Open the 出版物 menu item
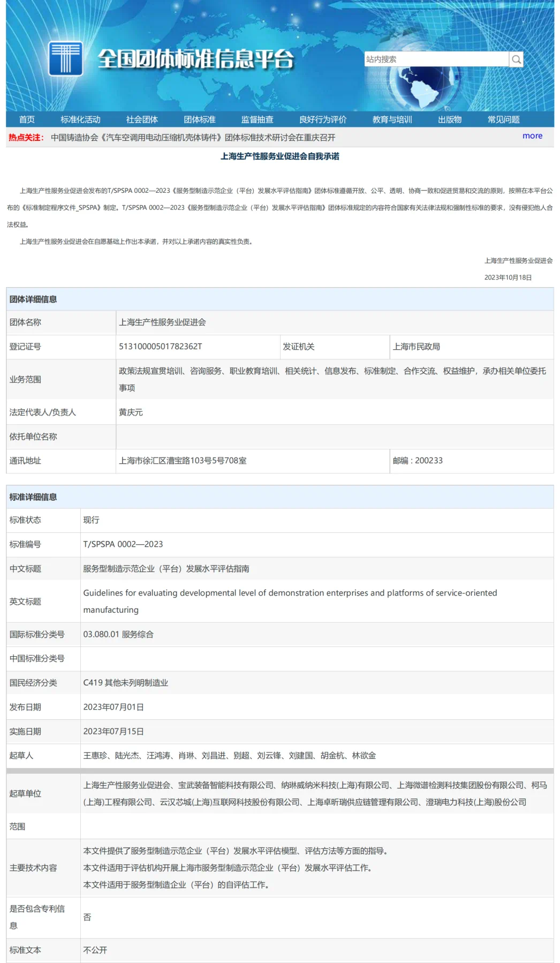The height and width of the screenshot is (963, 560). point(450,119)
